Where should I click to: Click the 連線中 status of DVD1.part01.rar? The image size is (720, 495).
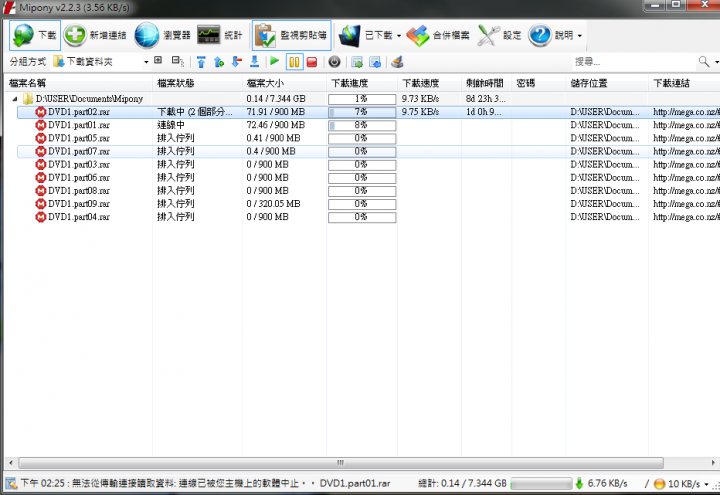[171, 125]
